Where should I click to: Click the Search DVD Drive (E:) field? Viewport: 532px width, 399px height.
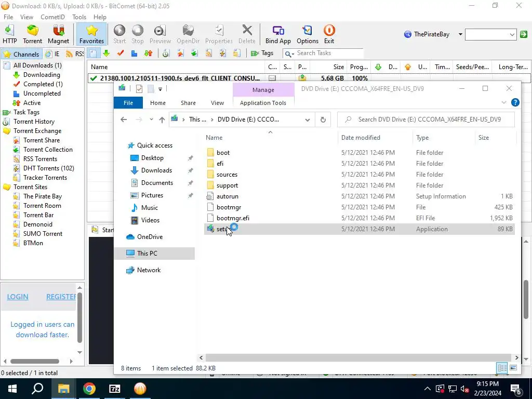(x=426, y=119)
